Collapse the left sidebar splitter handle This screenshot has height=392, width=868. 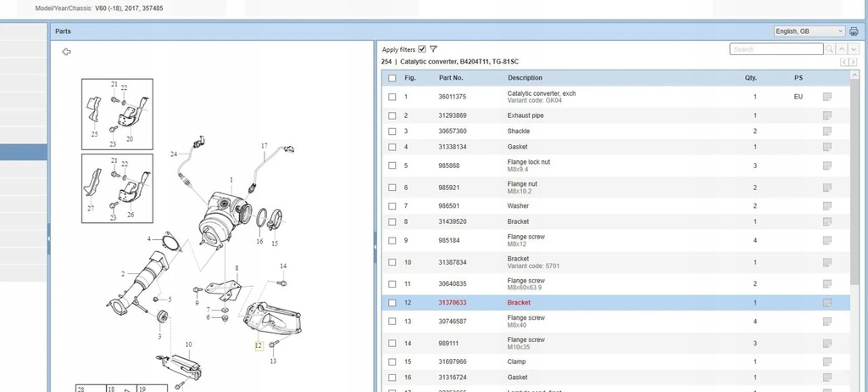(48, 238)
